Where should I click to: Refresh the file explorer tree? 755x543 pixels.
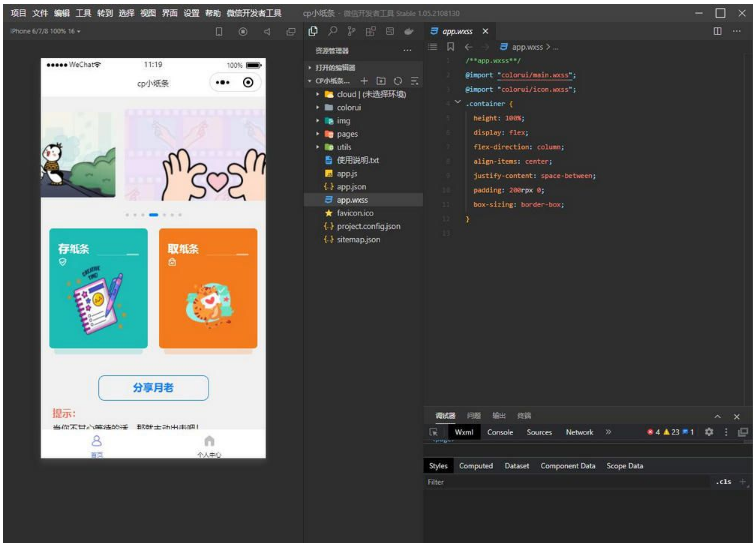point(397,81)
